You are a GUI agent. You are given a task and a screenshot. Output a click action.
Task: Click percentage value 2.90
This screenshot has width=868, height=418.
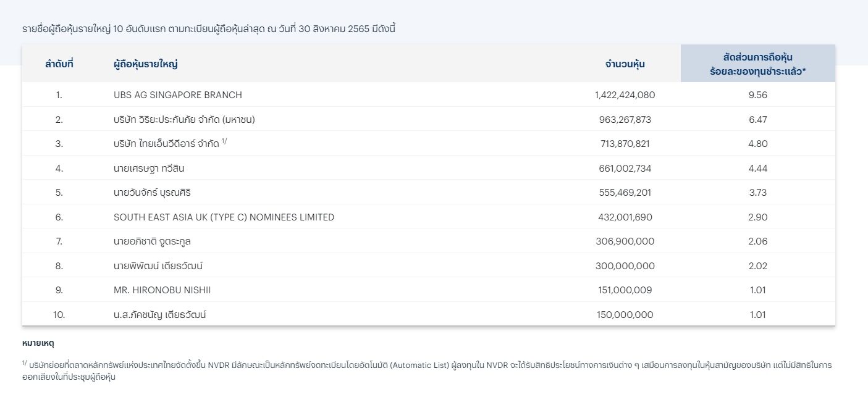point(758,217)
